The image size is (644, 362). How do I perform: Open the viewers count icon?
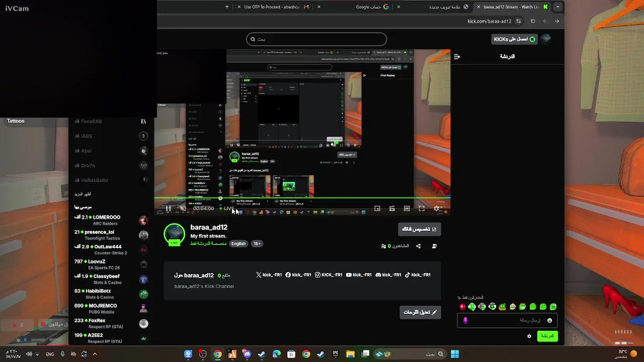click(384, 246)
